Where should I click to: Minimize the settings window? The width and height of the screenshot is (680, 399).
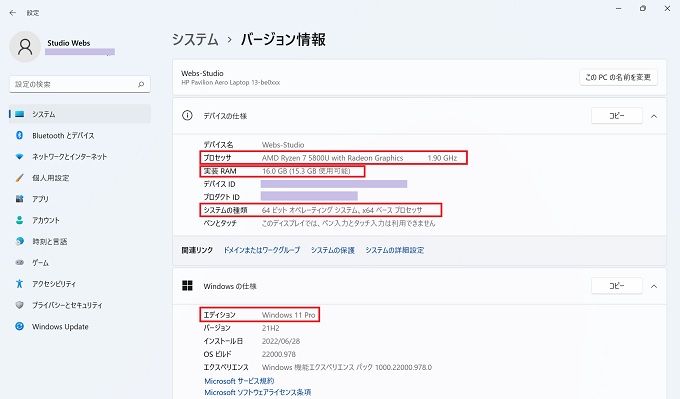point(618,8)
